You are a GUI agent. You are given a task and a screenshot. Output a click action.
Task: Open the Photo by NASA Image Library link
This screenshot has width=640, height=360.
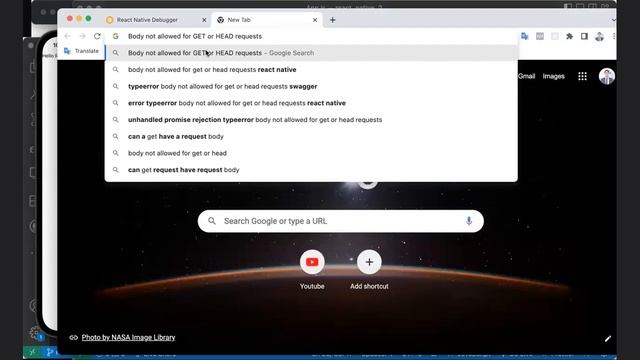coord(128,338)
